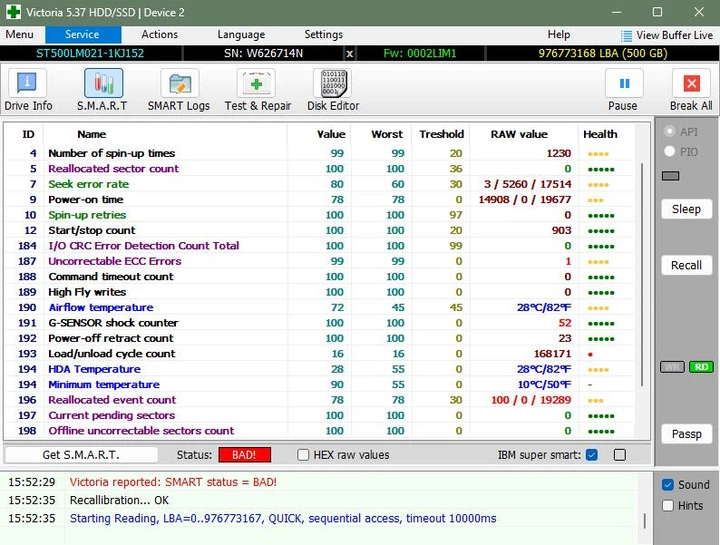This screenshot has width=720, height=545.
Task: Open the Actions menu
Action: click(x=159, y=34)
